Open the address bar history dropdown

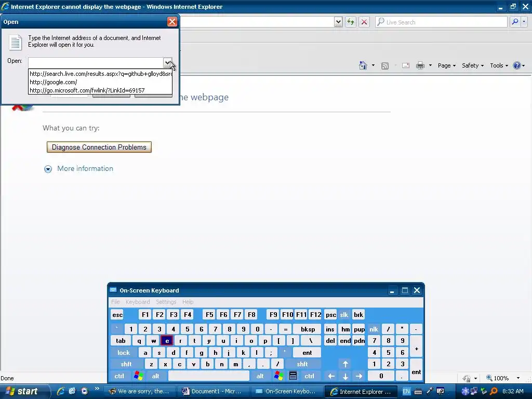point(338,22)
